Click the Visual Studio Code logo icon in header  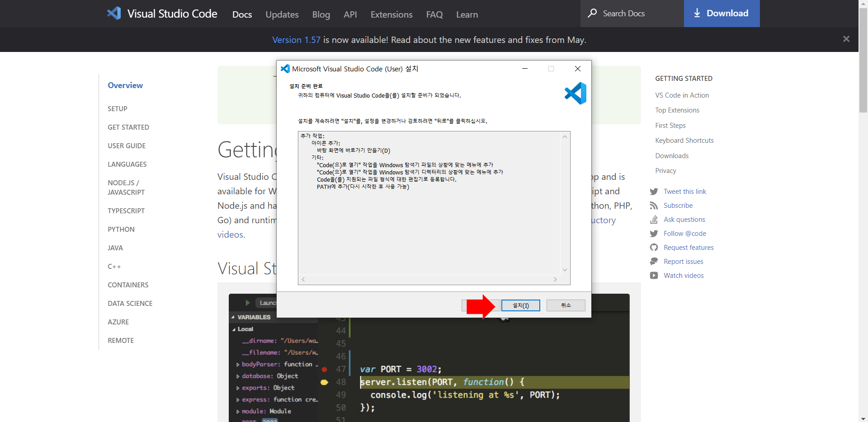point(114,13)
